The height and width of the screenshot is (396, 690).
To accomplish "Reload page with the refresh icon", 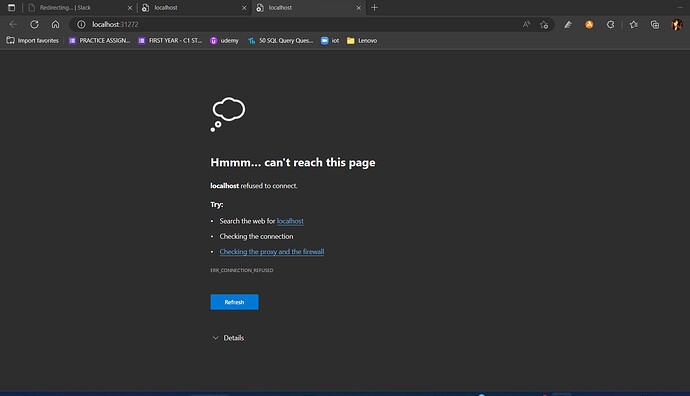I will click(x=34, y=24).
